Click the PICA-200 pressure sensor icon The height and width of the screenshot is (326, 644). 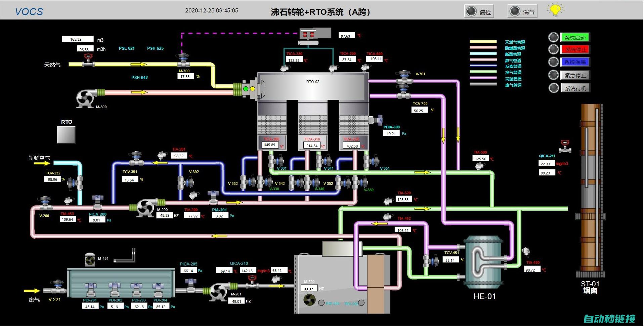97,201
